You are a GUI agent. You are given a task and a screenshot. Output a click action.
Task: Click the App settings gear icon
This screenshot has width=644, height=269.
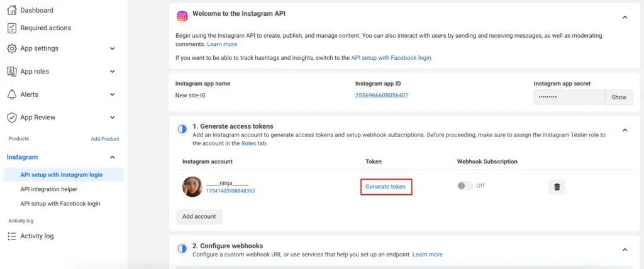point(12,48)
